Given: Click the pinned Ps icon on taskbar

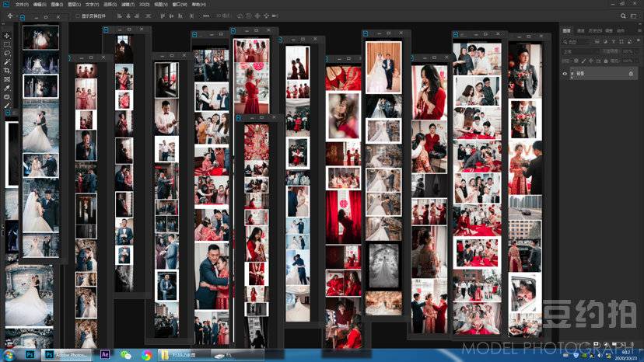Looking at the screenshot, I should (30, 354).
